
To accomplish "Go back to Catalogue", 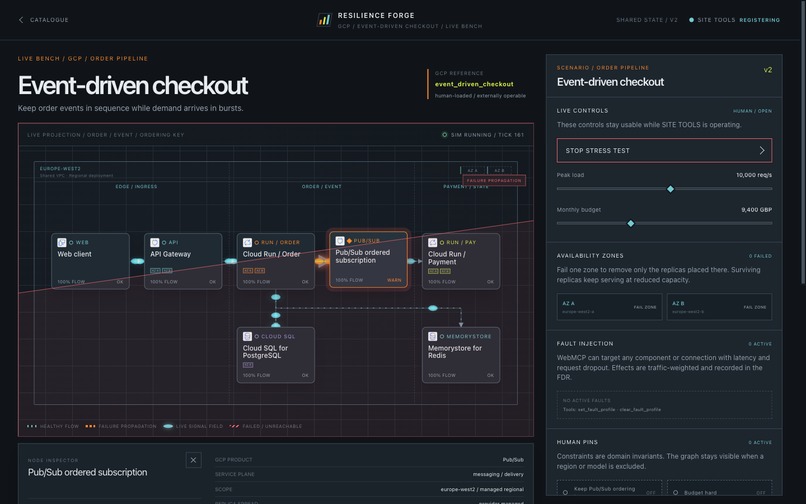I will (x=44, y=20).
